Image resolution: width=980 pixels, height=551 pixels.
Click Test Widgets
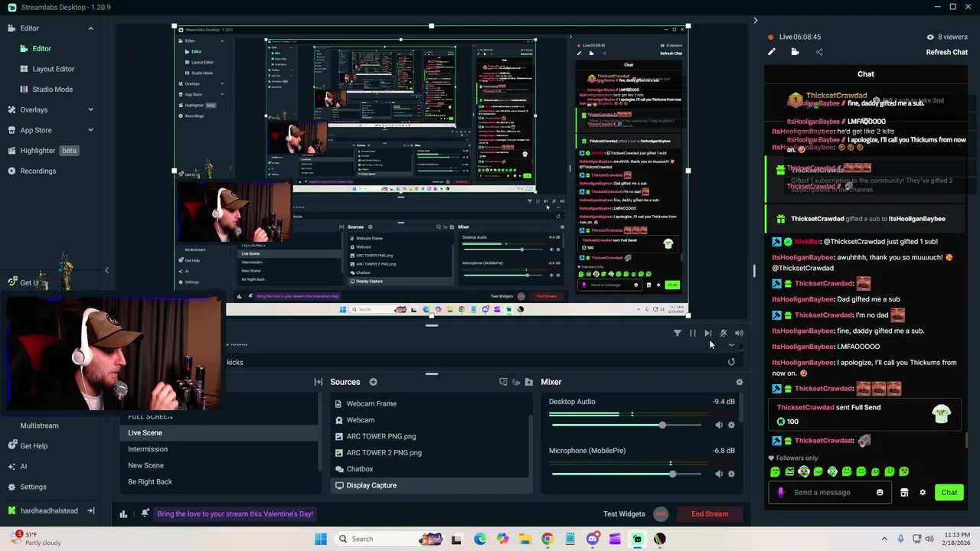coord(624,514)
